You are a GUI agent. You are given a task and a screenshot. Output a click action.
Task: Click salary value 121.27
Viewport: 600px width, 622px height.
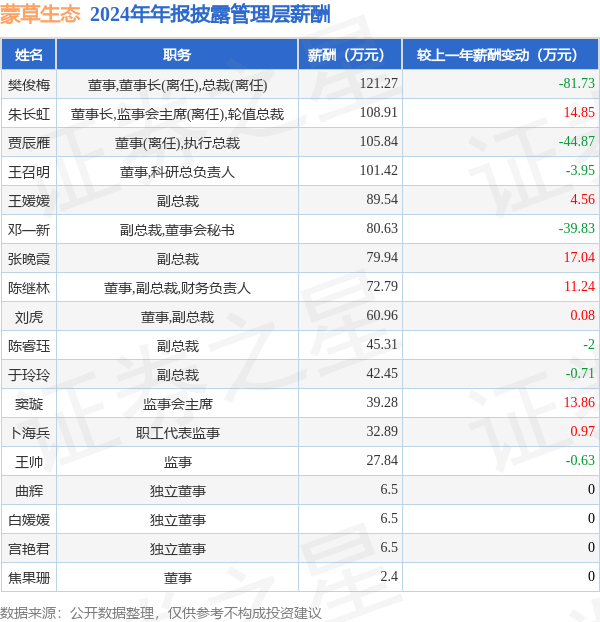[379, 83]
